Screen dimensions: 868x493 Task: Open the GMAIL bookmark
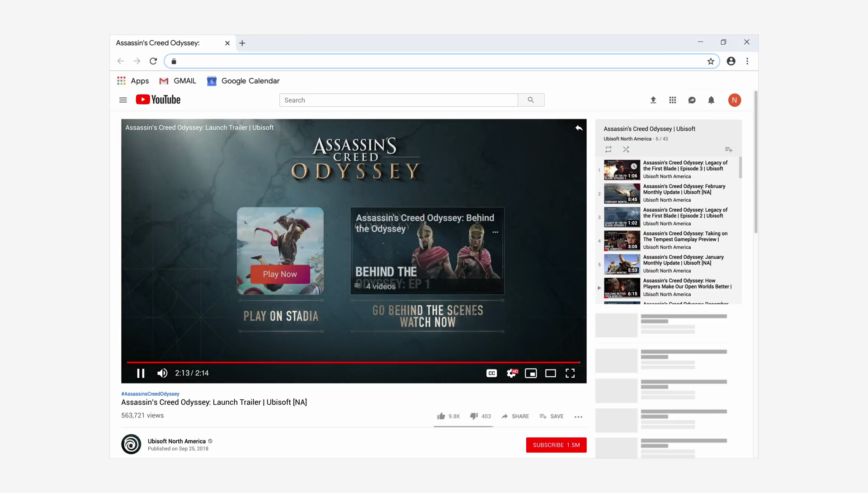point(178,81)
